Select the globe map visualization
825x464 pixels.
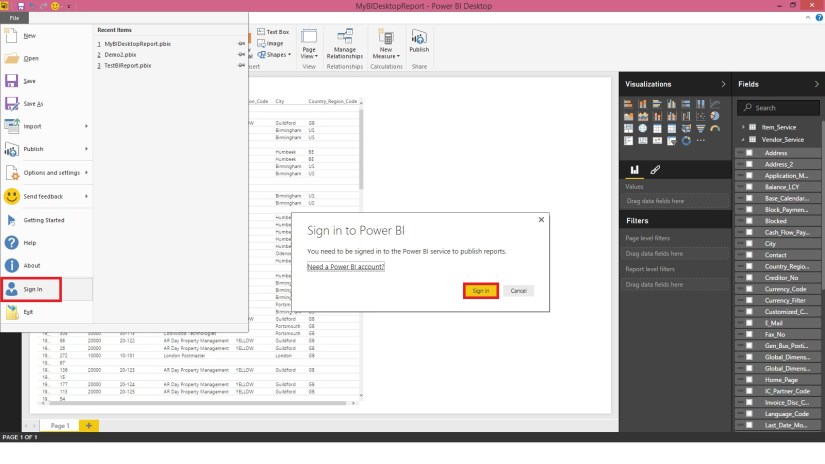click(643, 128)
